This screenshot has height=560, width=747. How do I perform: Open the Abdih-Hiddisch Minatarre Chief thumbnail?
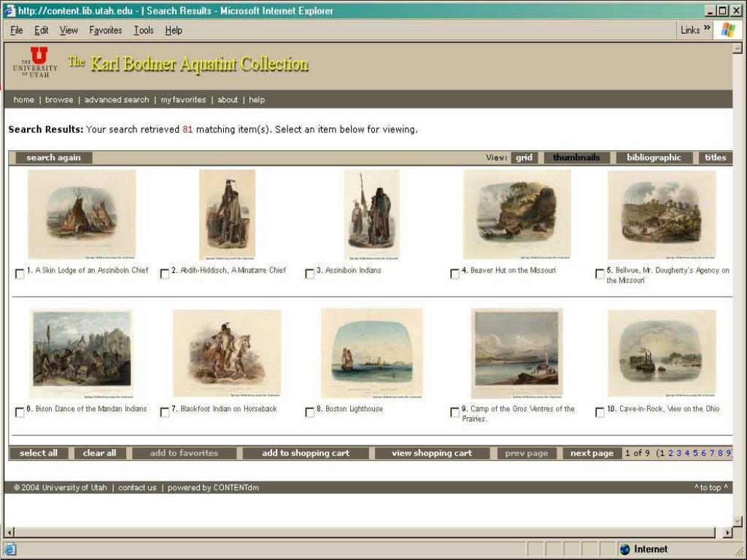pyautogui.click(x=228, y=215)
